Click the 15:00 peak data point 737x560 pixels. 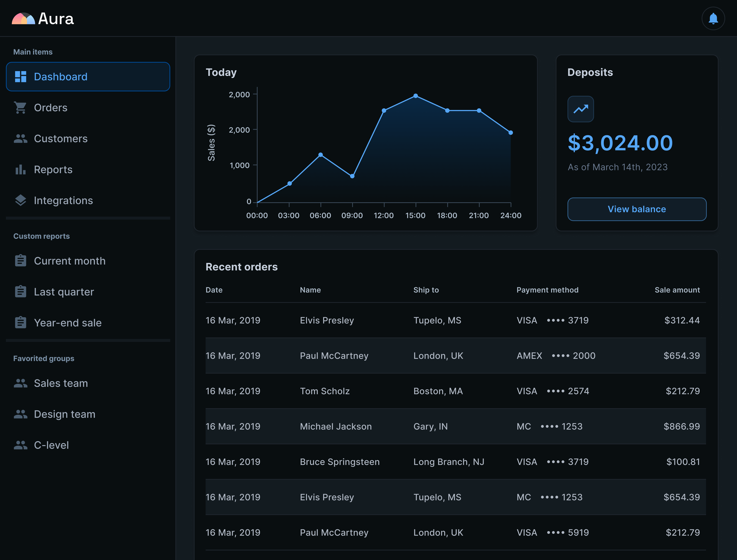(416, 96)
